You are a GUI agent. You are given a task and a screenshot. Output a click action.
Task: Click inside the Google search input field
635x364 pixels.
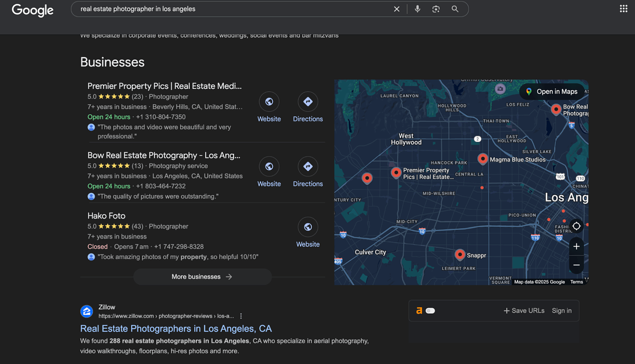point(212,8)
